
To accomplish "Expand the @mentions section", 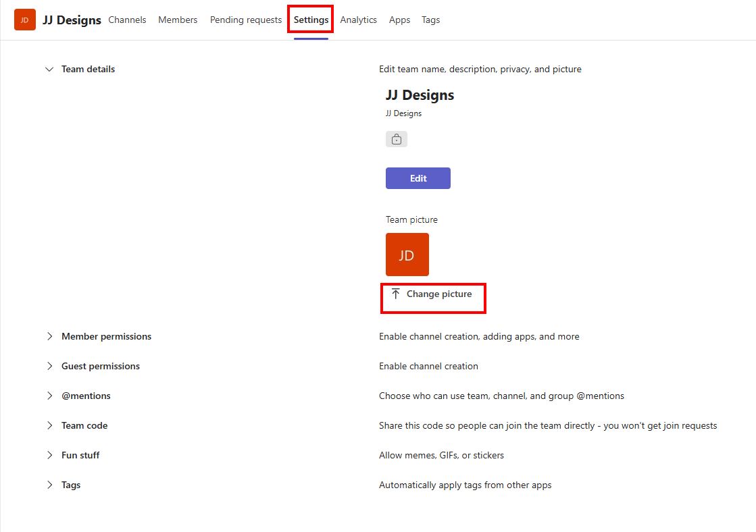I will pyautogui.click(x=49, y=396).
